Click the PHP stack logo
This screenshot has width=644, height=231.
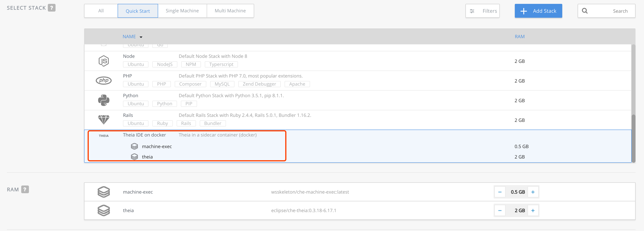104,80
